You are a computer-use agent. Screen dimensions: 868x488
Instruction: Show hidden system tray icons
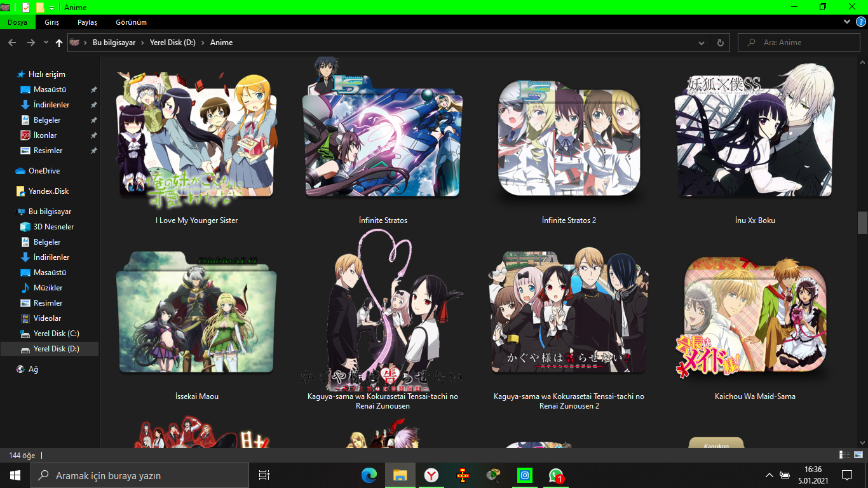(770, 475)
